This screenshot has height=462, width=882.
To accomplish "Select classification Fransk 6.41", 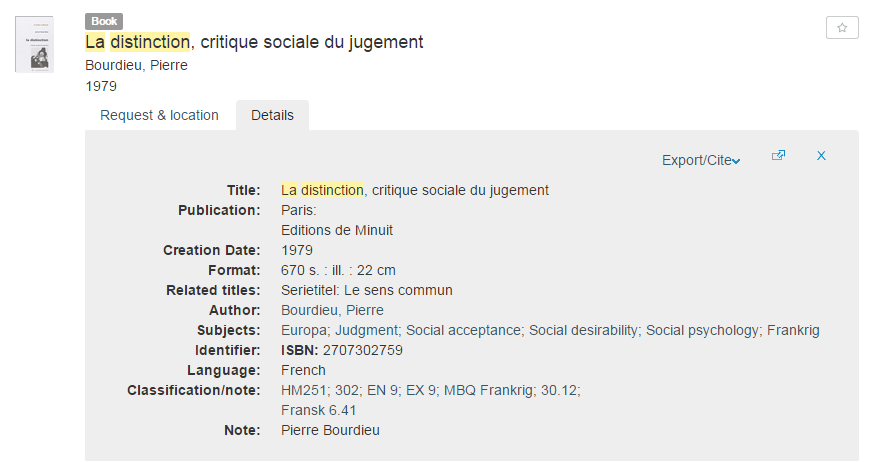I will coord(318,410).
